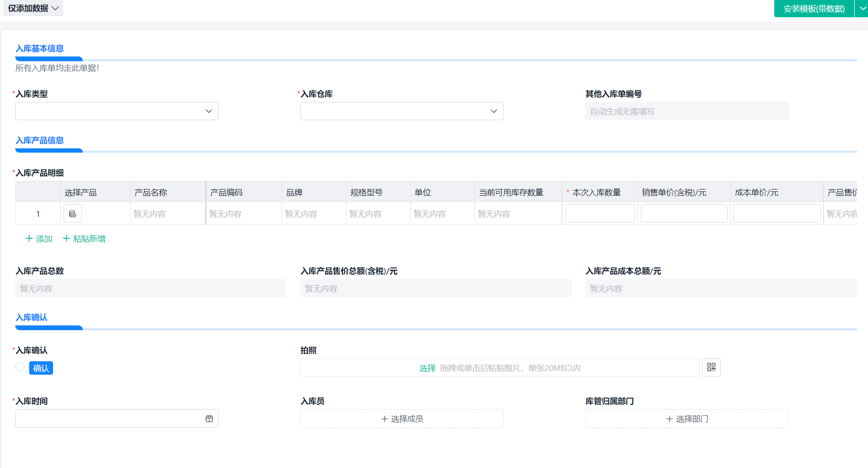
Task: Click the 产品名称 column header
Action: pyautogui.click(x=167, y=192)
